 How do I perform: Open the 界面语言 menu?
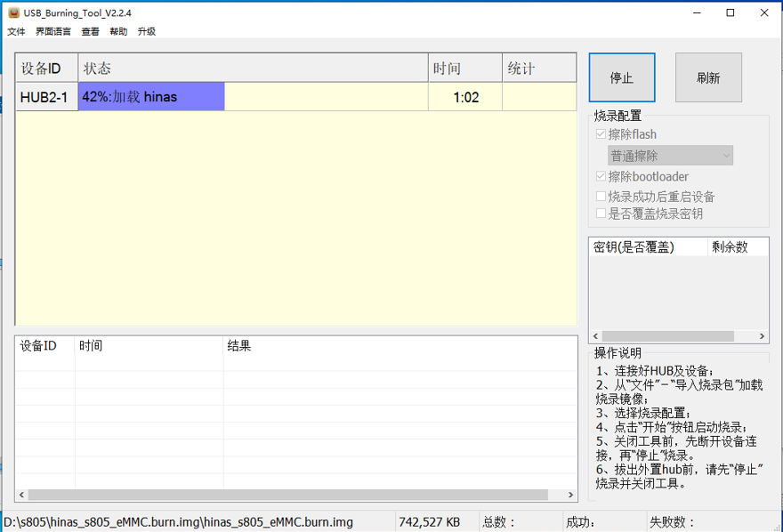(53, 32)
